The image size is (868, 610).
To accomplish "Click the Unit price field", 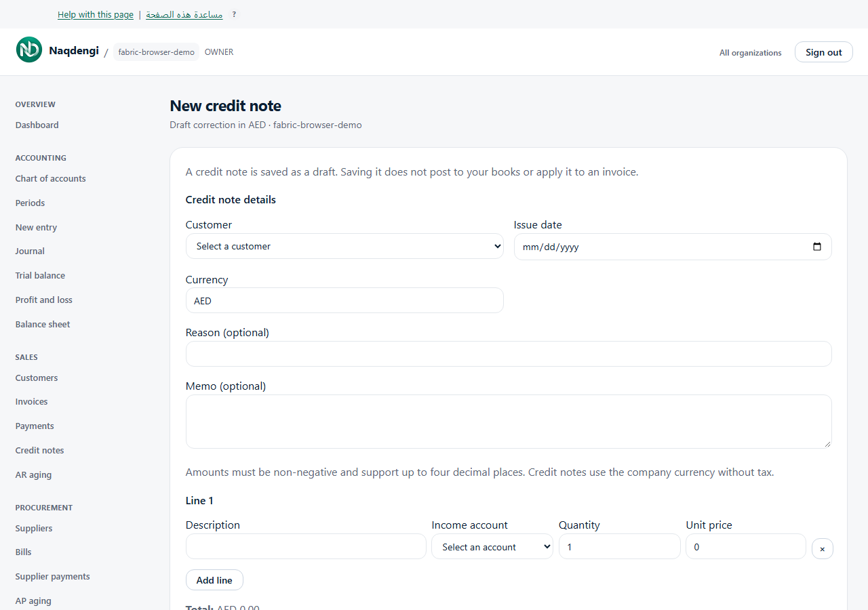I will click(746, 546).
